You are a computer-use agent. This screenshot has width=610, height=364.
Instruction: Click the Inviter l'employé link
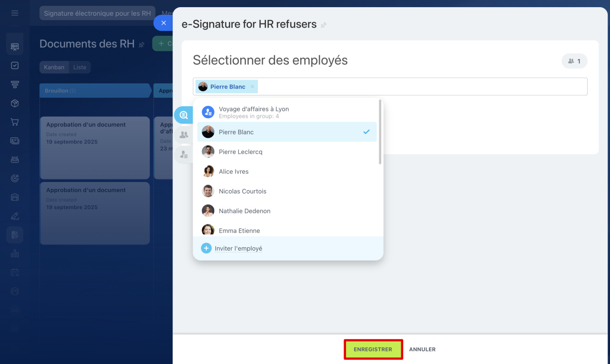238,248
